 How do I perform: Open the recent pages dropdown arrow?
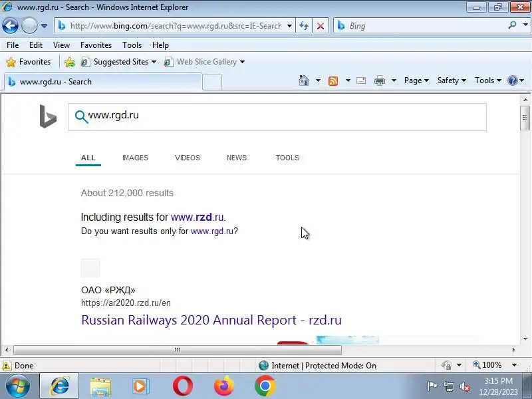coord(44,26)
